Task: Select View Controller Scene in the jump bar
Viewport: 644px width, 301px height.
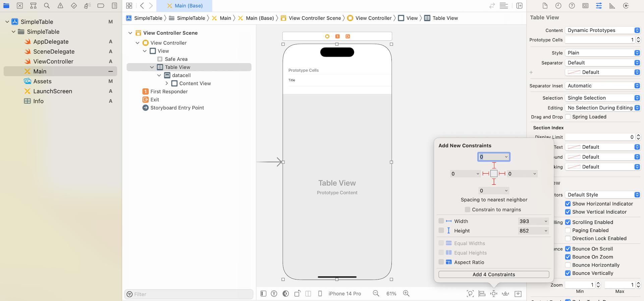Action: [311, 18]
